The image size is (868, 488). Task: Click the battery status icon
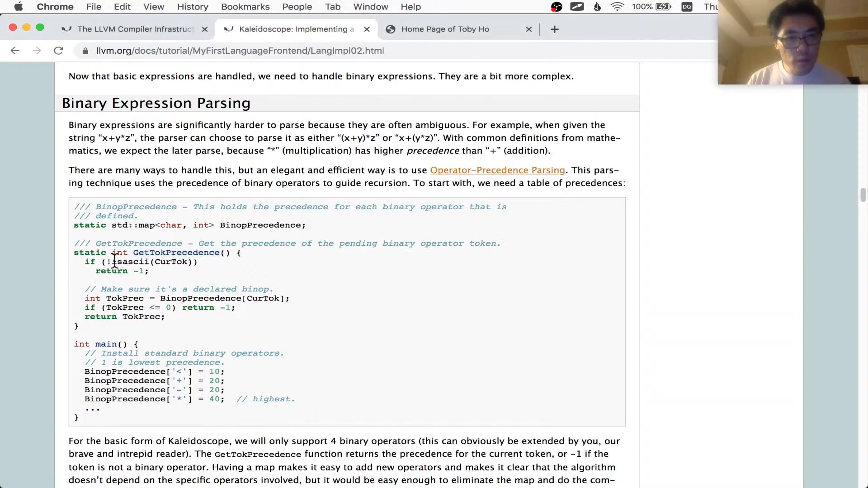tap(663, 7)
